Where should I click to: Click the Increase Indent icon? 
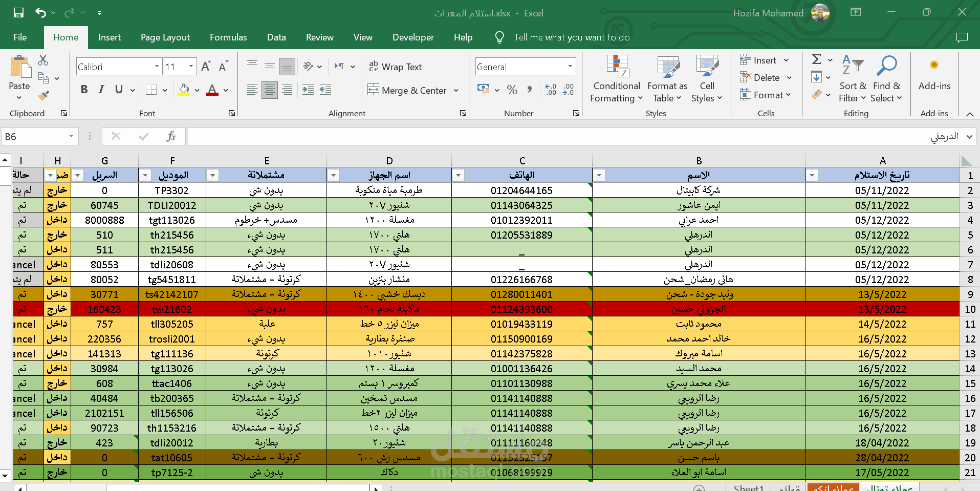tap(325, 90)
